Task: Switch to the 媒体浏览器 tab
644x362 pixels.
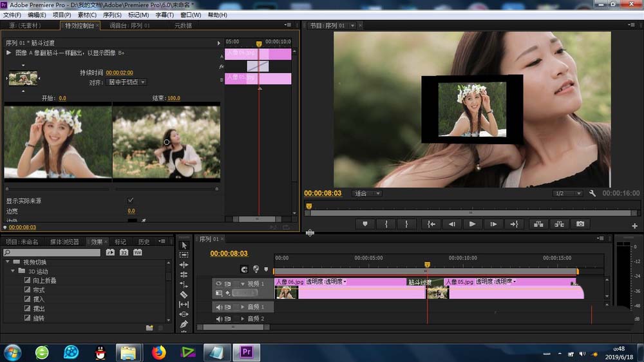Action: pyautogui.click(x=64, y=242)
